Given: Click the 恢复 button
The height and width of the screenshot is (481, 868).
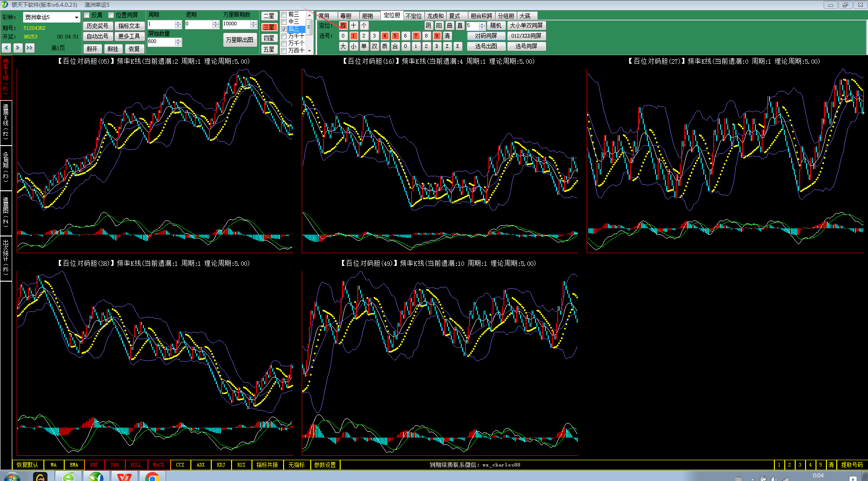Looking at the screenshot, I should (x=134, y=49).
